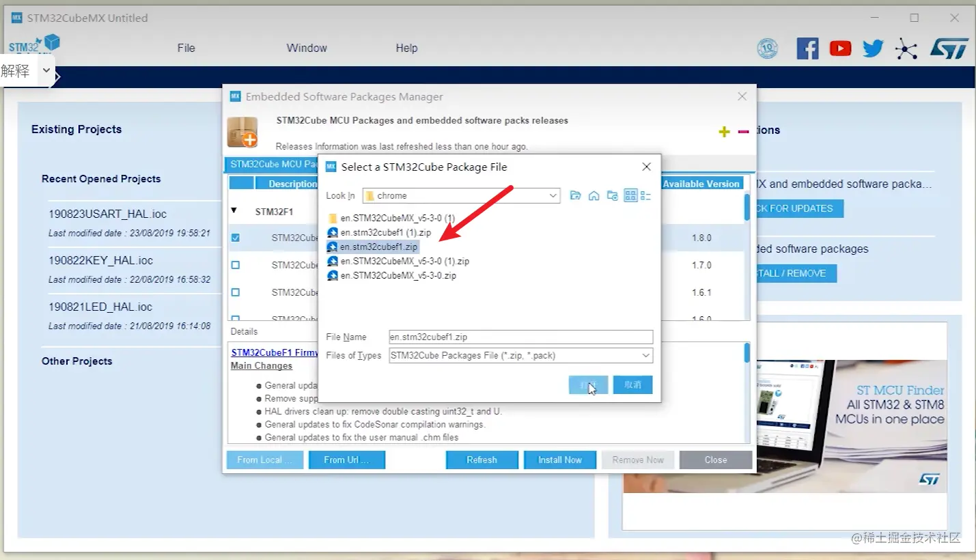Select file en.STM32CubeMX_v5-3-0.zip

[392, 275]
